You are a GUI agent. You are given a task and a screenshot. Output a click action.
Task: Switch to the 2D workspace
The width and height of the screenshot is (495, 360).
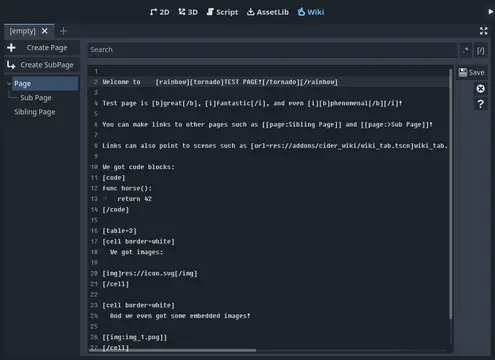159,12
